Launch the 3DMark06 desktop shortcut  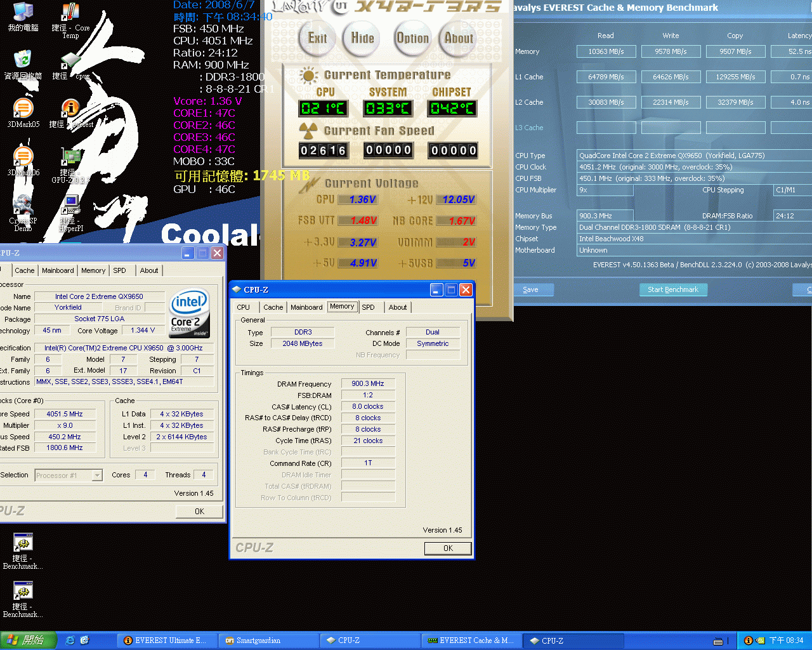pyautogui.click(x=23, y=160)
